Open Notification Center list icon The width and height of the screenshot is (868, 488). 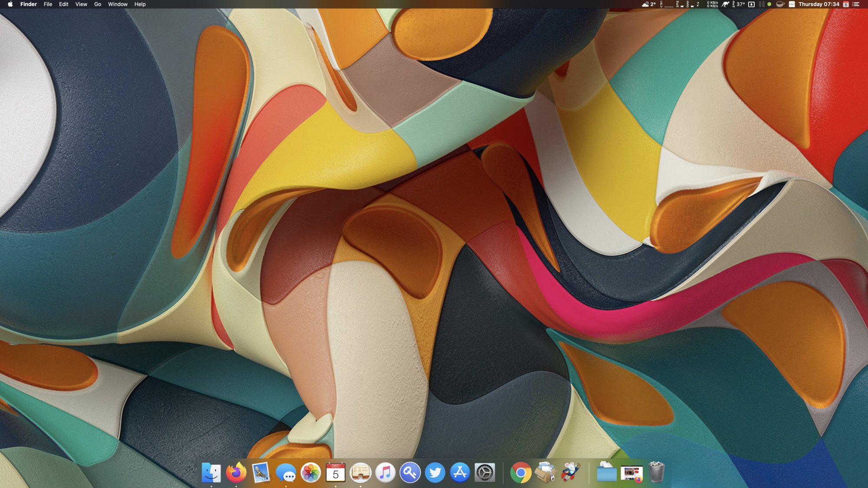coord(856,4)
